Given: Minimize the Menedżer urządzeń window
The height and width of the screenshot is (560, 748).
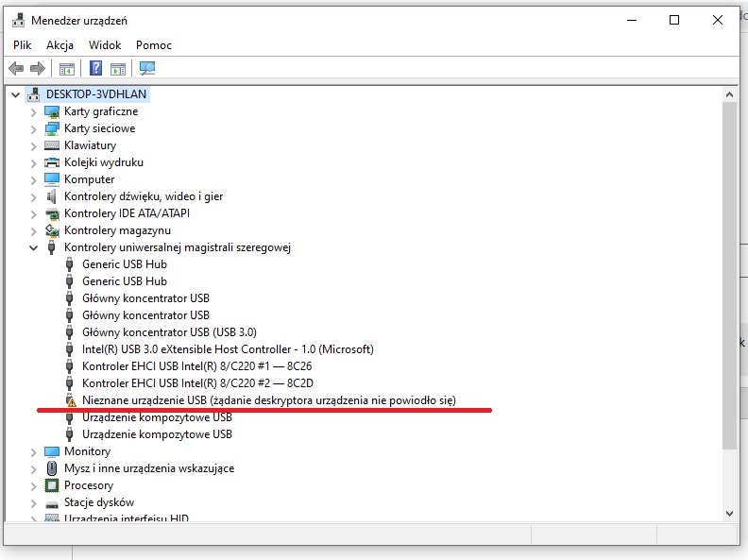Looking at the screenshot, I should pos(632,20).
